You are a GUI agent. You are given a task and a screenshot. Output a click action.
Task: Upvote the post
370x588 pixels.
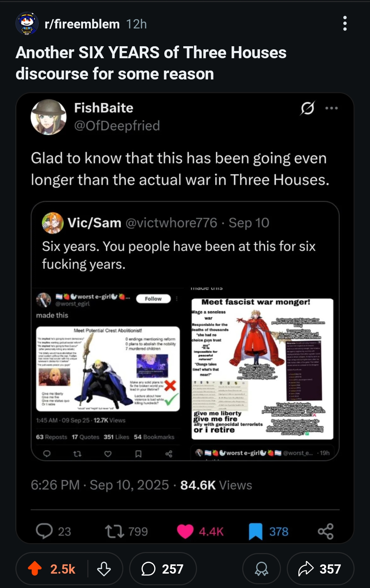coord(35,569)
